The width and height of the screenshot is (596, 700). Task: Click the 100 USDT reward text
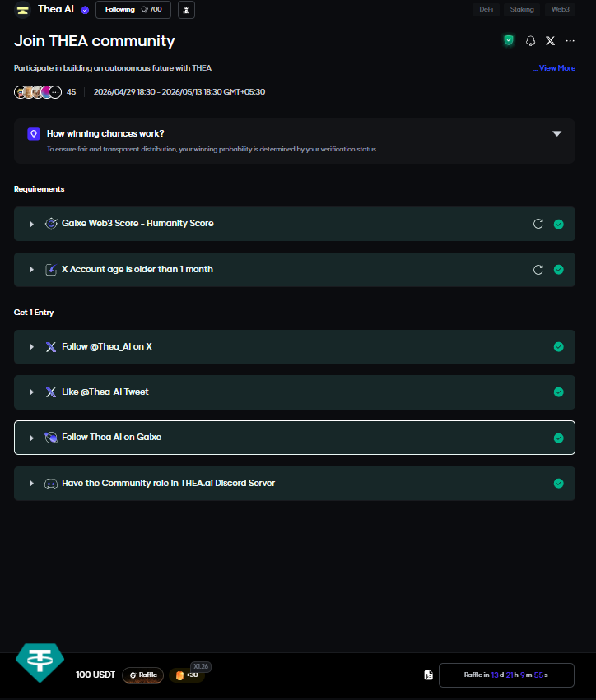point(95,675)
